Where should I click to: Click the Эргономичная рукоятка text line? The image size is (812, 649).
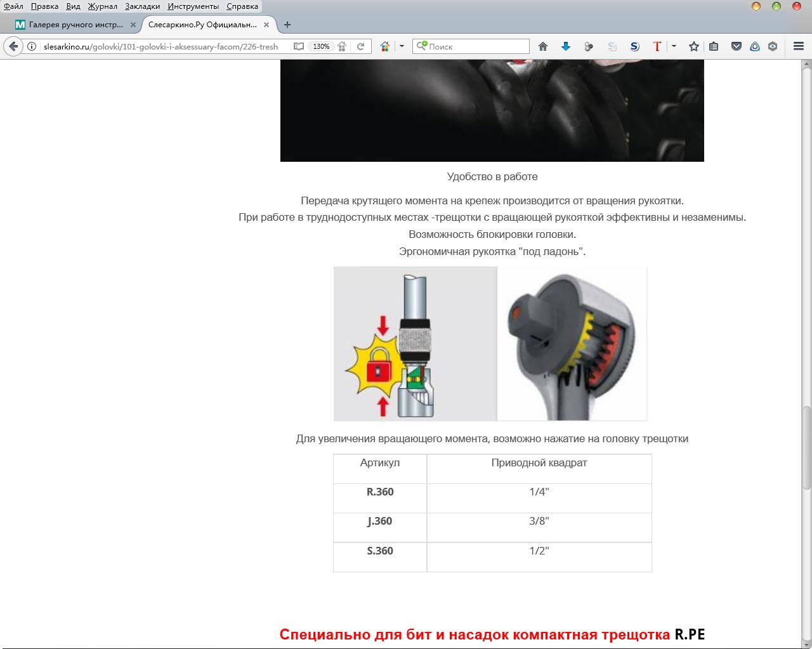[492, 252]
